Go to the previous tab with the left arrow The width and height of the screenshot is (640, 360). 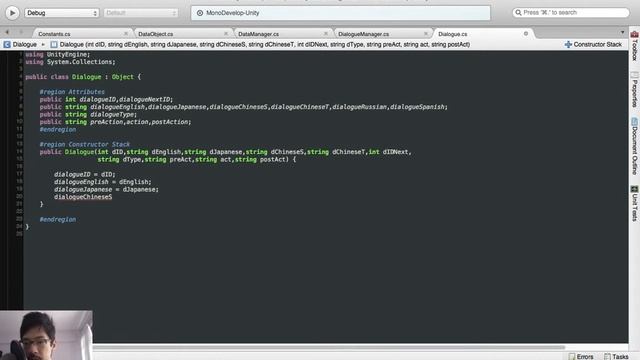pos(7,32)
